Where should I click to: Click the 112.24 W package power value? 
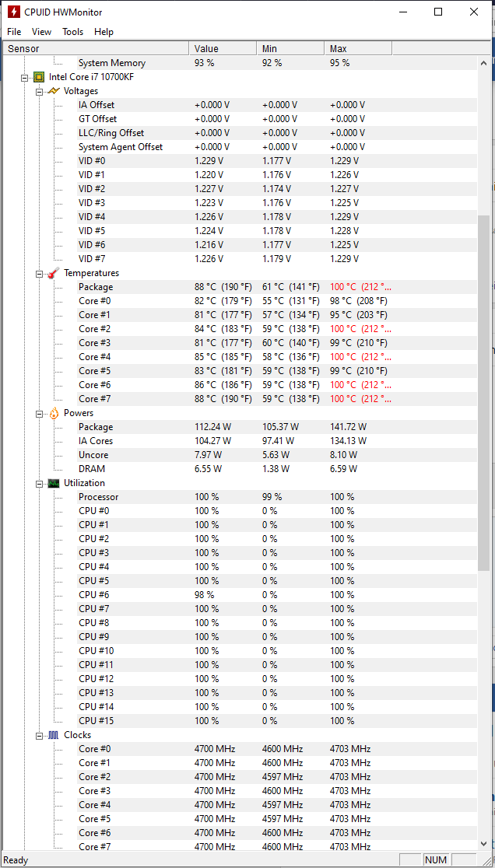pyautogui.click(x=213, y=427)
